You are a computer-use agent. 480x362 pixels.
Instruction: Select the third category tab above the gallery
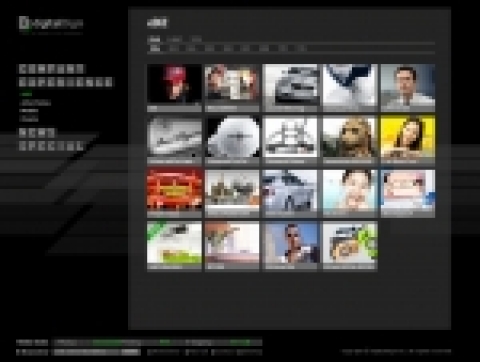[x=196, y=39]
